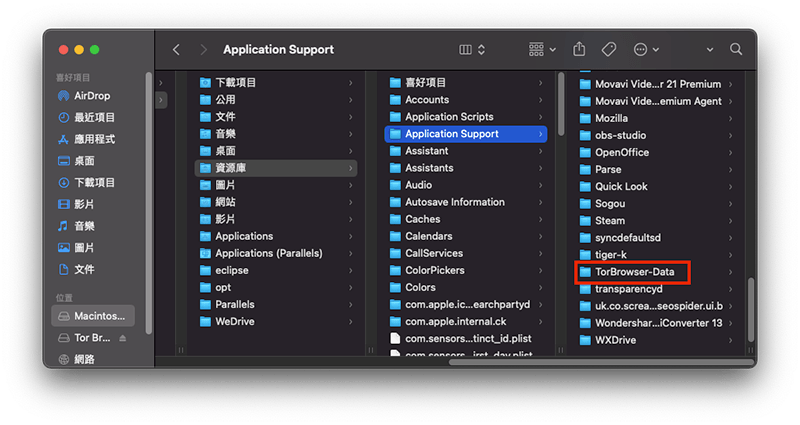Image resolution: width=800 pixels, height=425 pixels.
Task: Open the column view switcher dropdown
Action: [x=471, y=49]
